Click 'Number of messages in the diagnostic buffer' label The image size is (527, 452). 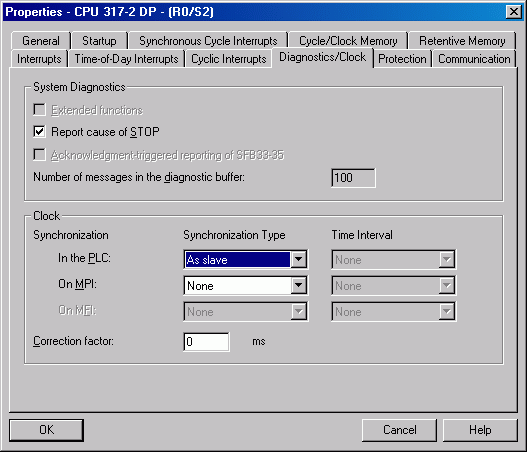point(139,177)
